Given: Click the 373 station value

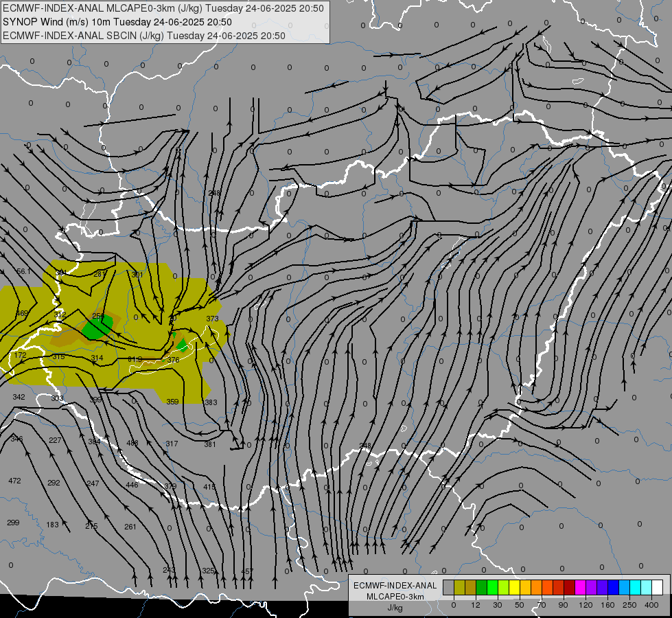Looking at the screenshot, I should click(212, 319).
